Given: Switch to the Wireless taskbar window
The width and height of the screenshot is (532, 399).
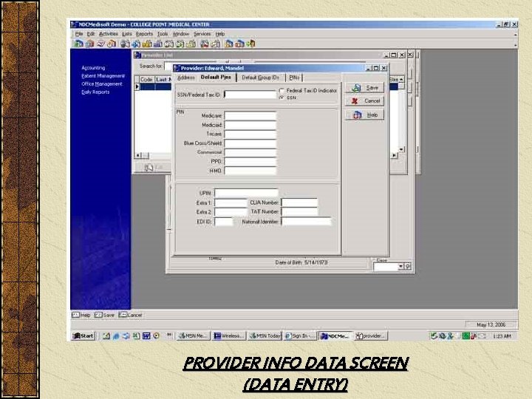Looking at the screenshot, I should pyautogui.click(x=229, y=336).
